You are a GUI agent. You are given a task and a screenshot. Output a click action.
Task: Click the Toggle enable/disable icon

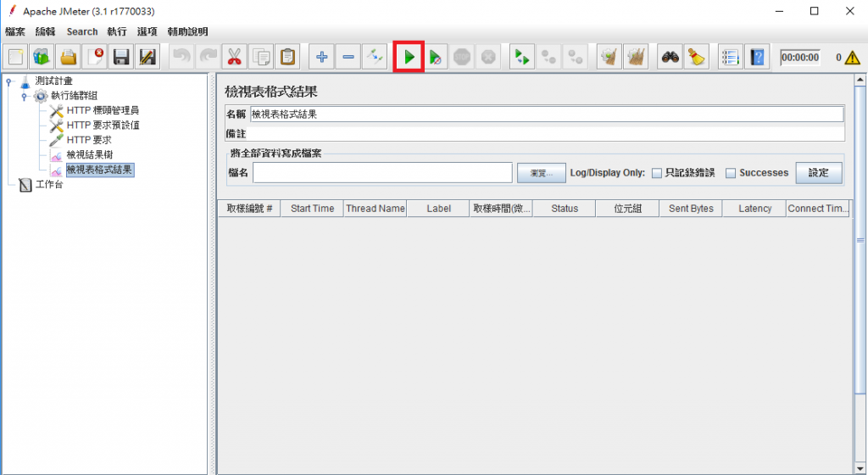(x=374, y=57)
